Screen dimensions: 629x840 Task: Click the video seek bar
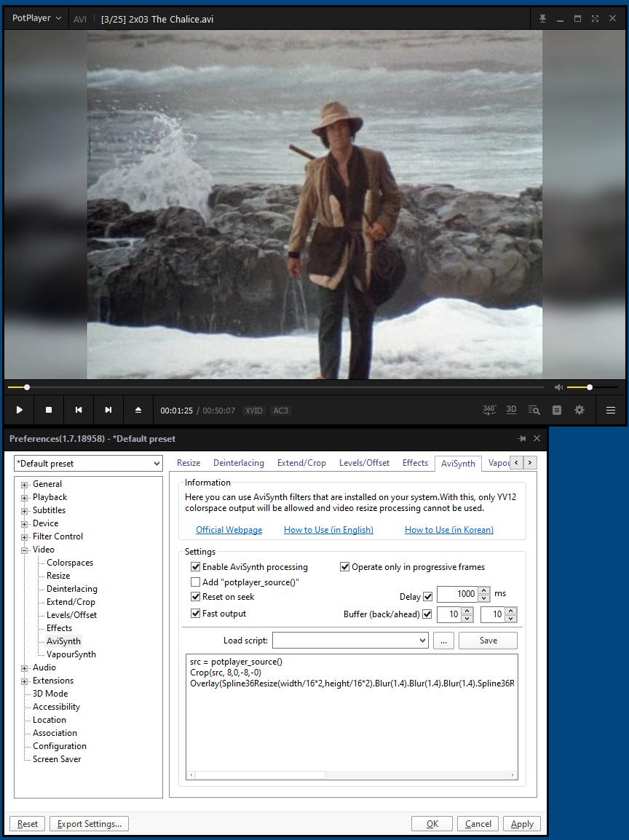(x=276, y=387)
